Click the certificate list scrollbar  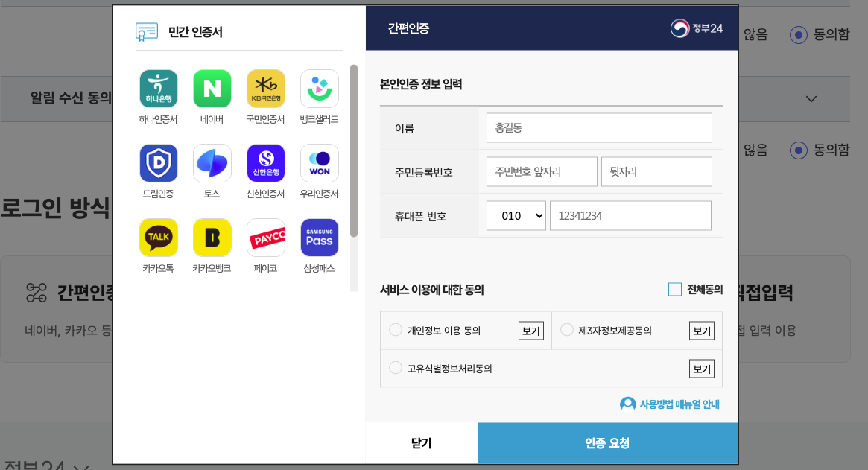click(354, 150)
